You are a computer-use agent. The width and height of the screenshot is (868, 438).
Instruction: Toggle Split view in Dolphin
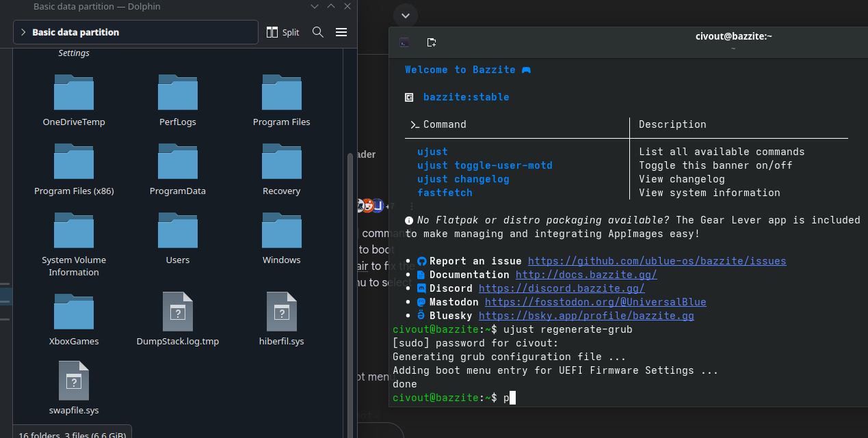(x=282, y=32)
